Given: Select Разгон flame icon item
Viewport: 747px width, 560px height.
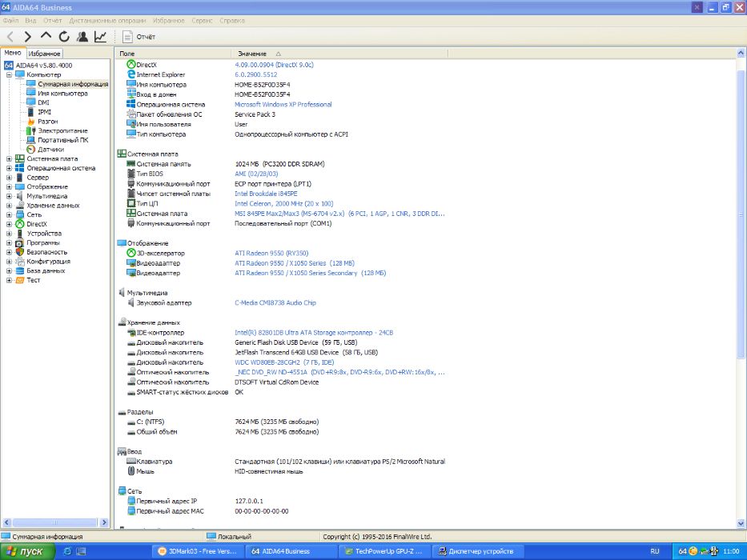Looking at the screenshot, I should [x=31, y=122].
